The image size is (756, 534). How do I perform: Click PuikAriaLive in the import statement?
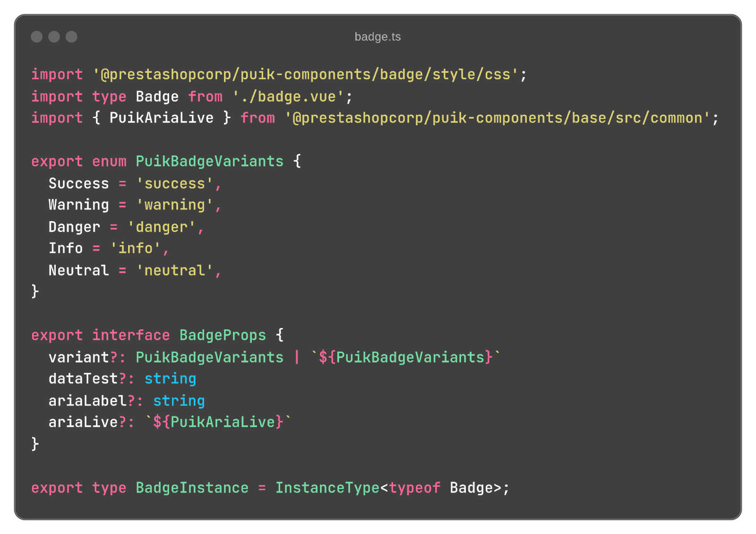pos(162,118)
